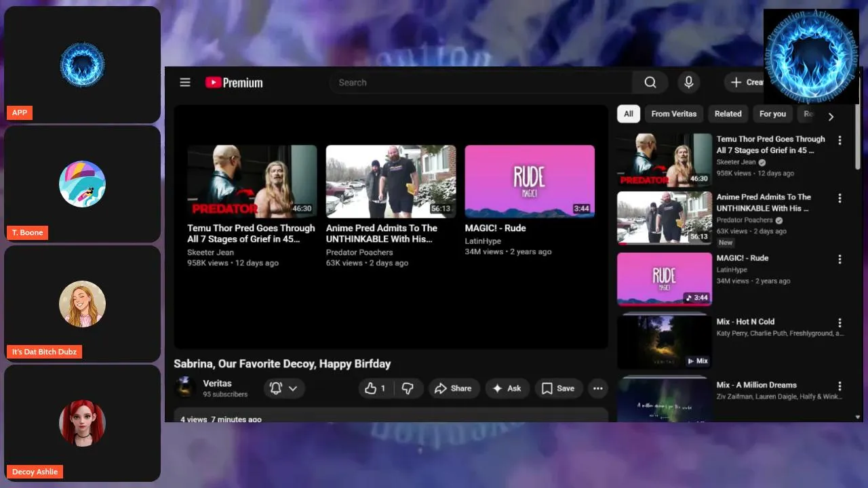Click the scrollbar down arrow
Screen dimensions: 868x488
[x=858, y=418]
